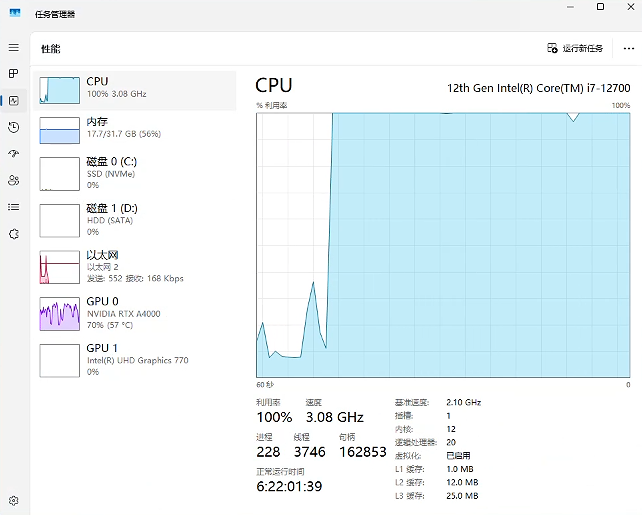
Task: Open the hamburger navigation menu
Action: tap(14, 48)
